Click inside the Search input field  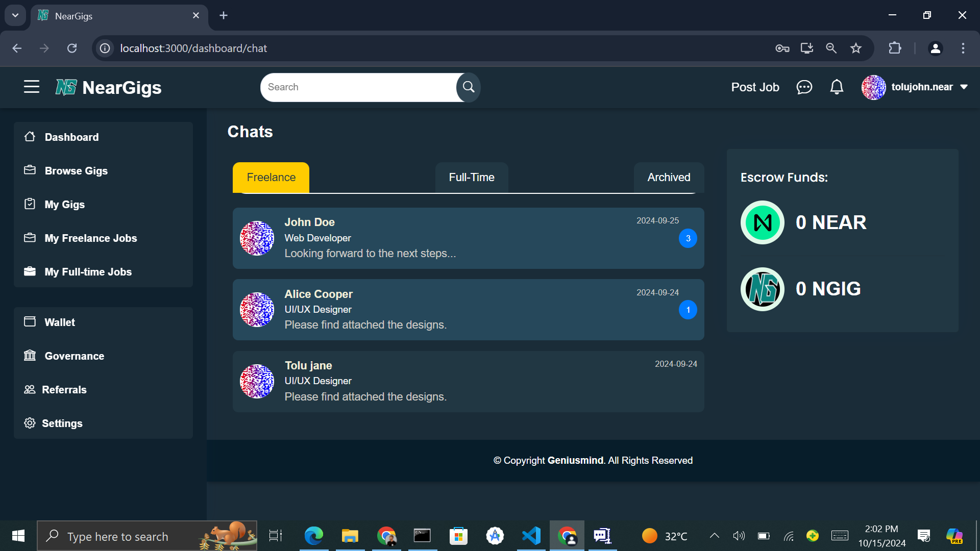pyautogui.click(x=357, y=87)
